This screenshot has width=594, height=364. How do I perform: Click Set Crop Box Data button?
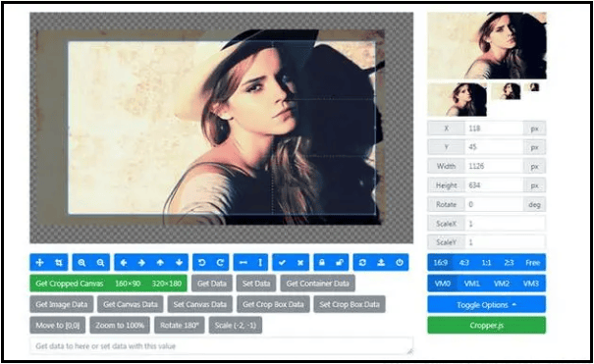[x=350, y=304]
